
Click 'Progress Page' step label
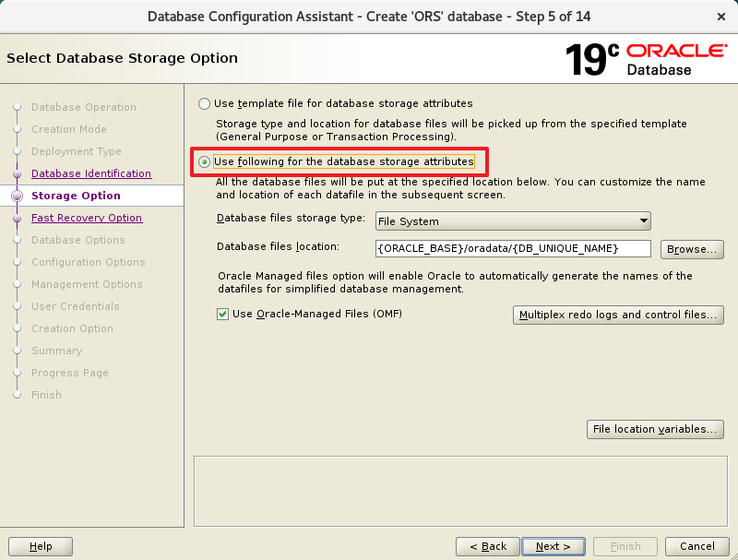click(70, 373)
